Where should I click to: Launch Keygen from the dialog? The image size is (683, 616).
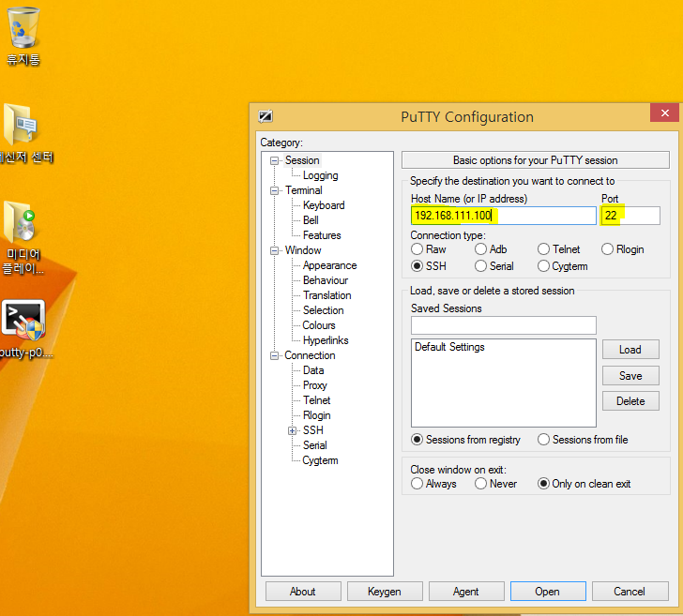385,592
